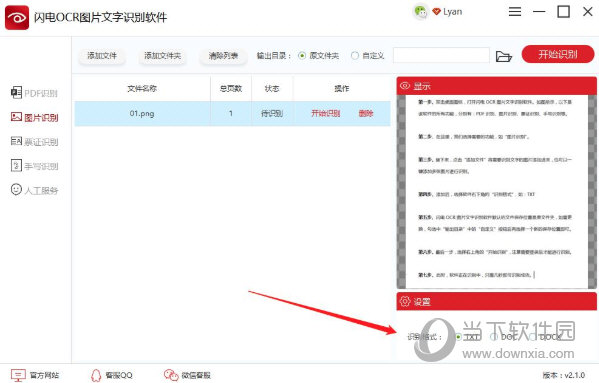Choose DOC recognition format
The height and width of the screenshot is (383, 599).
coord(494,337)
